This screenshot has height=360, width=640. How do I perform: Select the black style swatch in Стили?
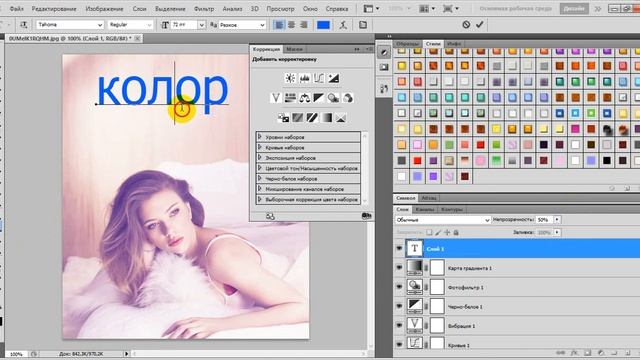607,160
